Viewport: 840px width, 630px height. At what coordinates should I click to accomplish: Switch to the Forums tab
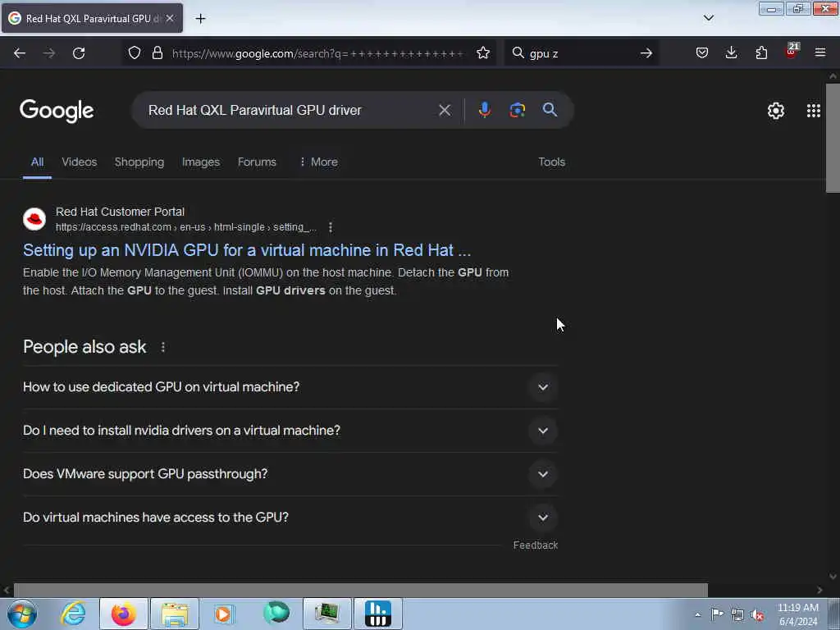257,162
